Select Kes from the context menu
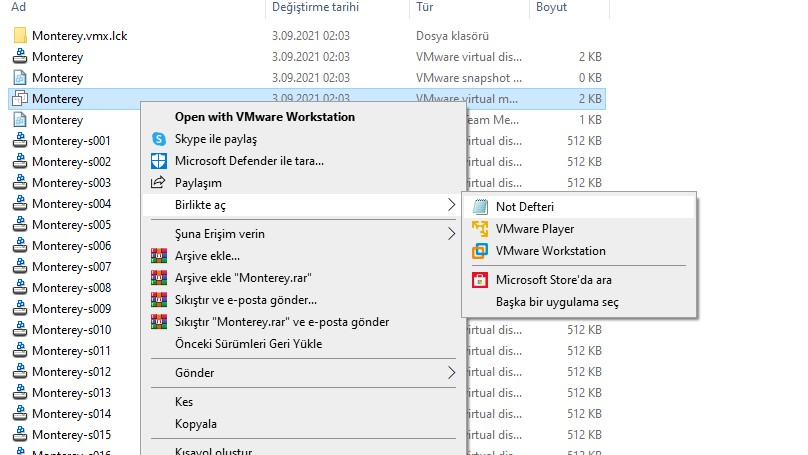The height and width of the screenshot is (455, 808). tap(184, 402)
